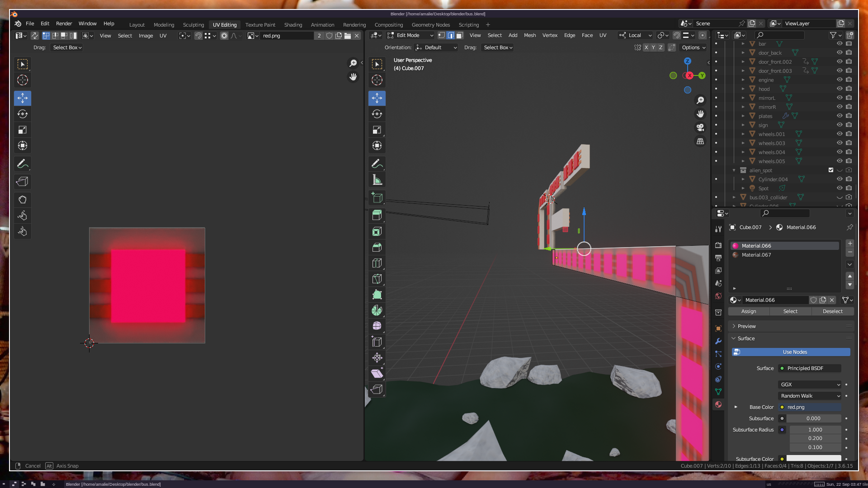Image resolution: width=868 pixels, height=488 pixels.
Task: Hide the engine object in the outliner
Action: 840,80
